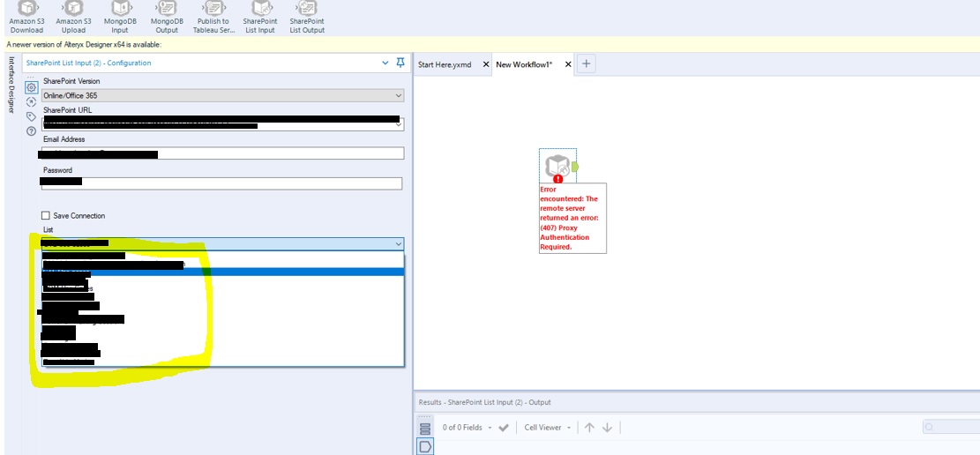The height and width of the screenshot is (455, 980).
Task: Switch to Start Here.yxmd tab
Action: [445, 64]
